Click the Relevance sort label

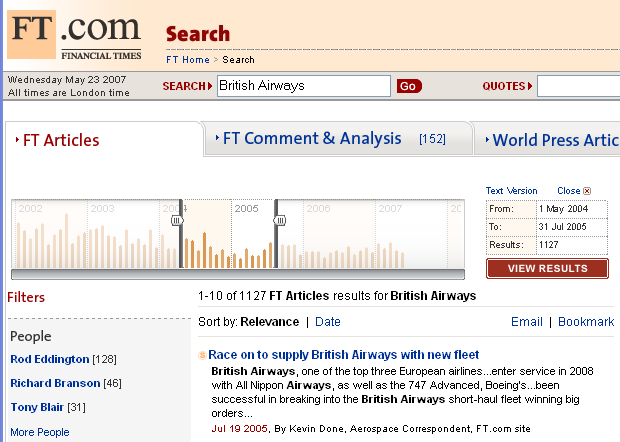tap(270, 322)
